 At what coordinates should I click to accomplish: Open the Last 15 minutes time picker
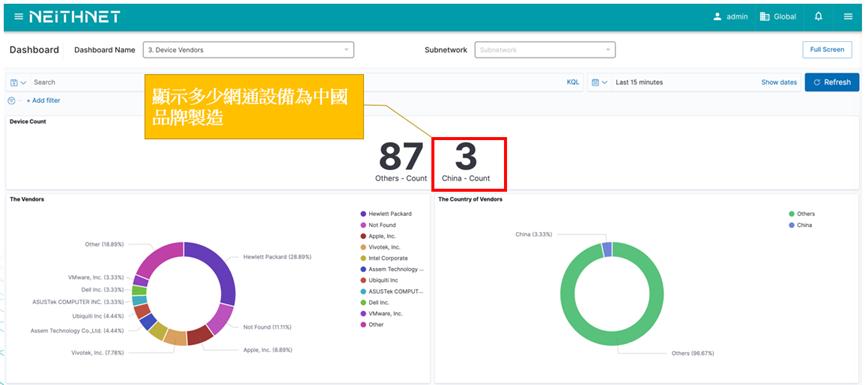(x=639, y=82)
